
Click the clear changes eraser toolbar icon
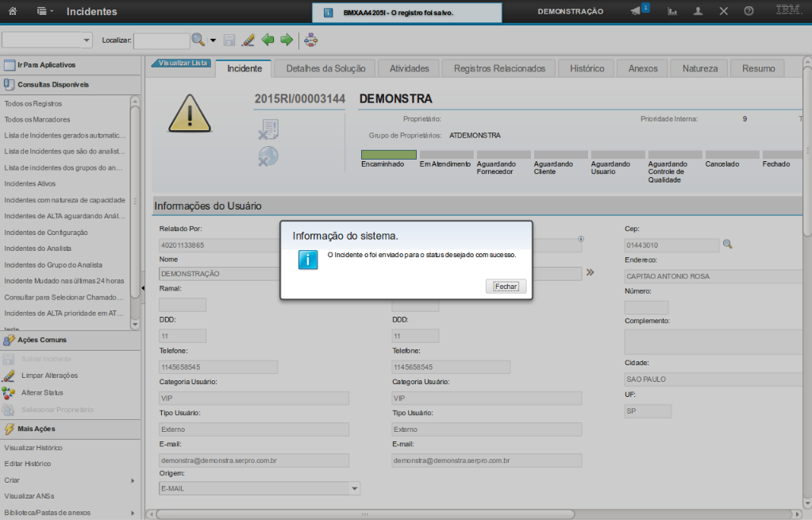(x=248, y=40)
